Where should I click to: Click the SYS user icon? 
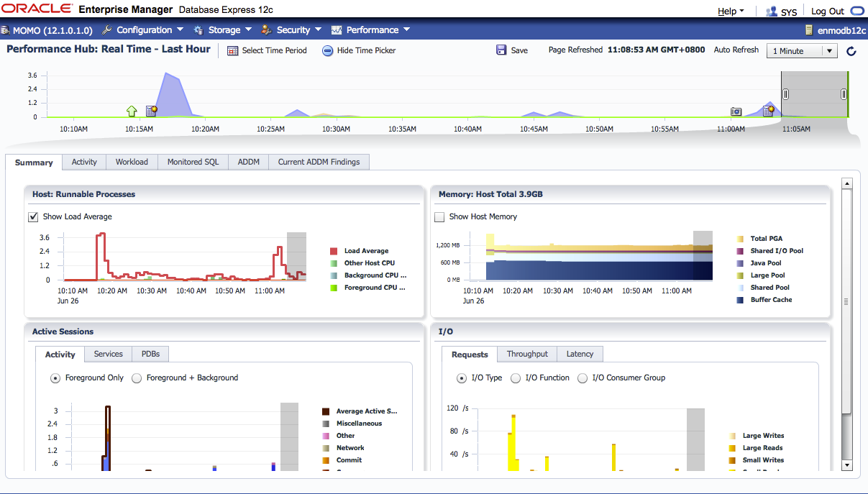[x=772, y=12]
